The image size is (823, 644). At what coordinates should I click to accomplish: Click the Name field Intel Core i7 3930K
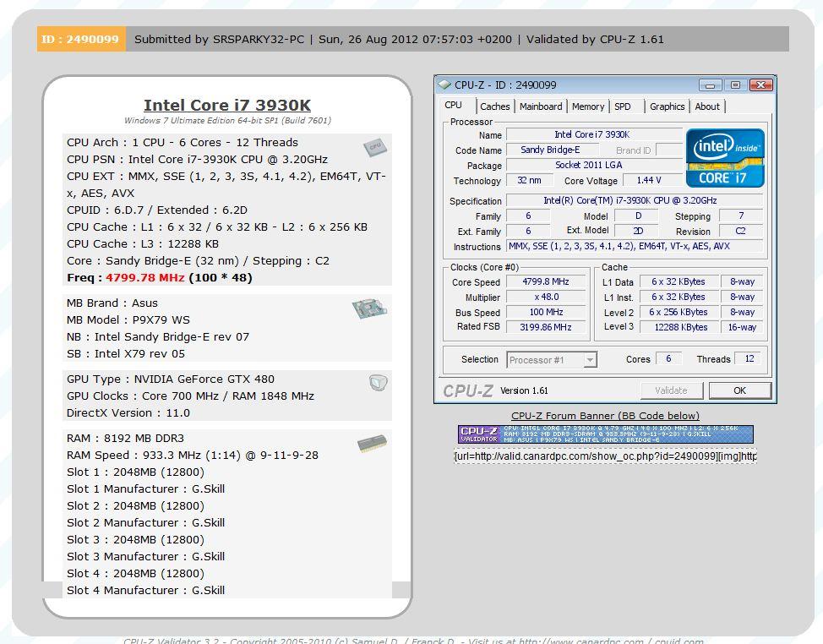coord(594,135)
